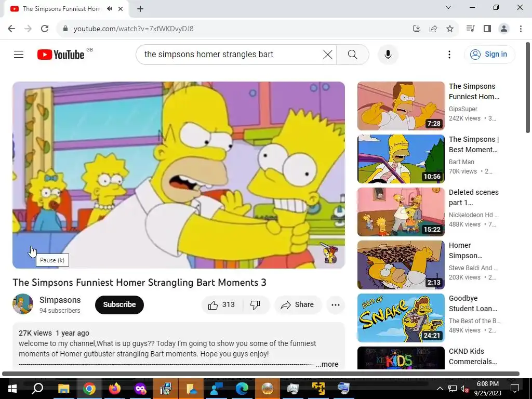This screenshot has height=399, width=532.
Task: Open the YouTube guide hamburger menu
Action: (x=19, y=54)
